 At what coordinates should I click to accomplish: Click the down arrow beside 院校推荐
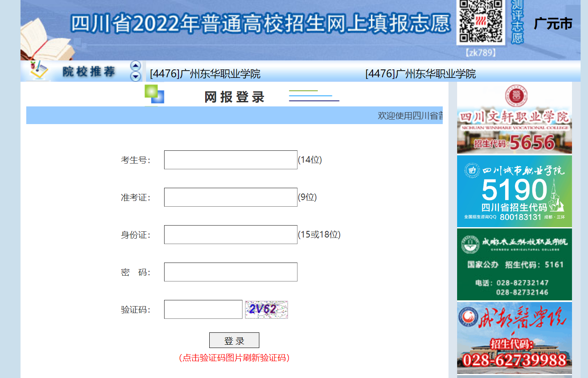(x=135, y=76)
